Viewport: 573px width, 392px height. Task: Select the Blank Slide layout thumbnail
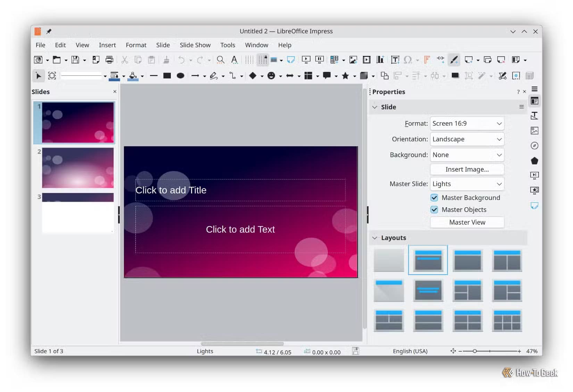[389, 260]
